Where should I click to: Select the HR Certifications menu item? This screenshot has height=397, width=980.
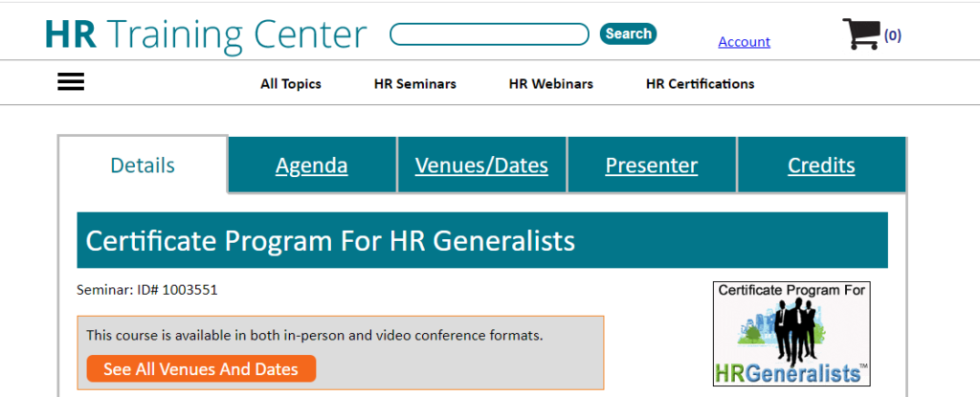coord(700,84)
